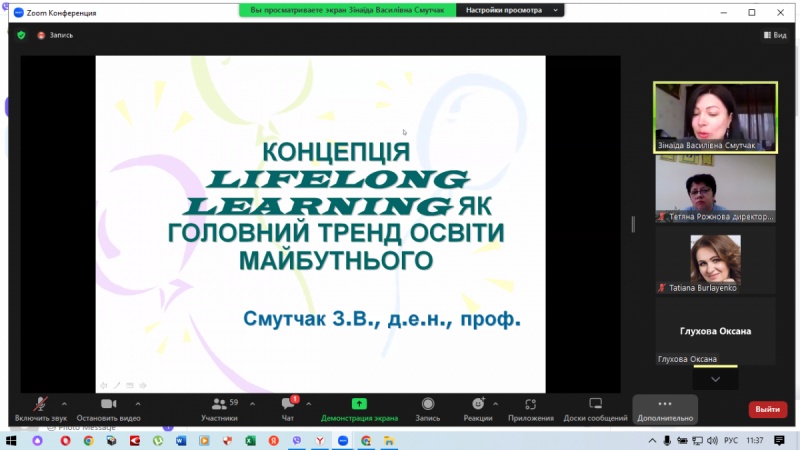
Task: Click the microphone system tray icon
Action: (x=667, y=440)
